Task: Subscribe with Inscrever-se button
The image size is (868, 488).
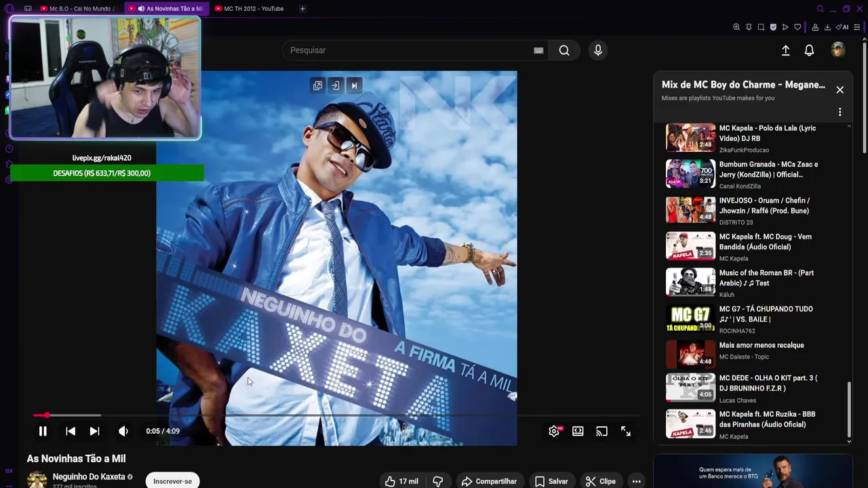Action: [172, 481]
